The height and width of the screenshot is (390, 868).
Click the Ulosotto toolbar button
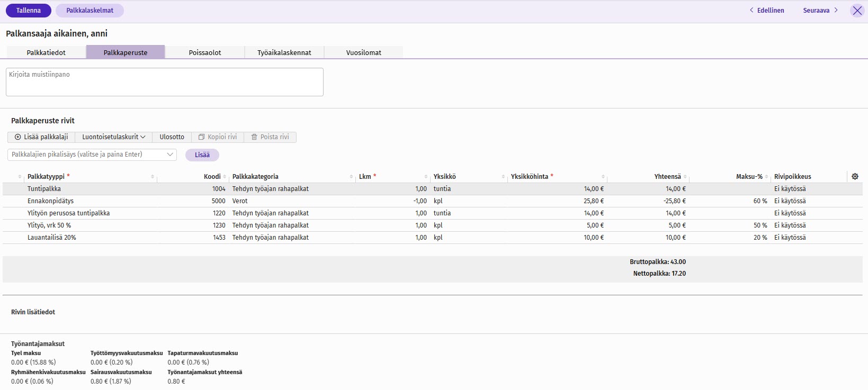coord(172,137)
